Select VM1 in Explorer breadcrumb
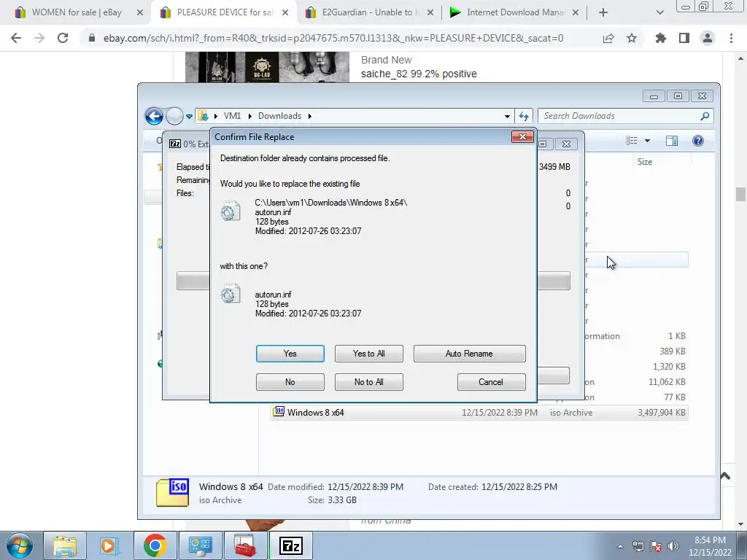Viewport: 747px width, 560px height. [232, 116]
